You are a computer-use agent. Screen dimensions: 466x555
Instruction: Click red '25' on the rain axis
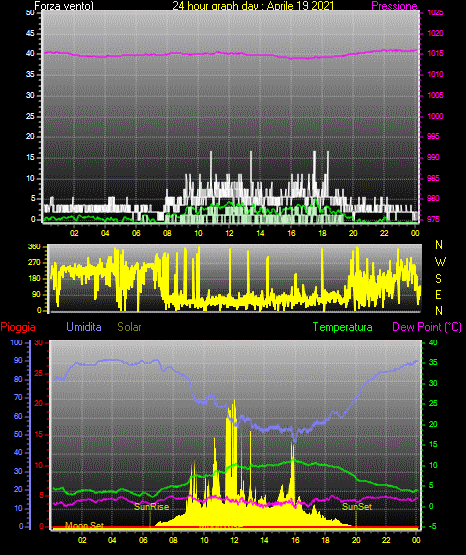[39, 373]
